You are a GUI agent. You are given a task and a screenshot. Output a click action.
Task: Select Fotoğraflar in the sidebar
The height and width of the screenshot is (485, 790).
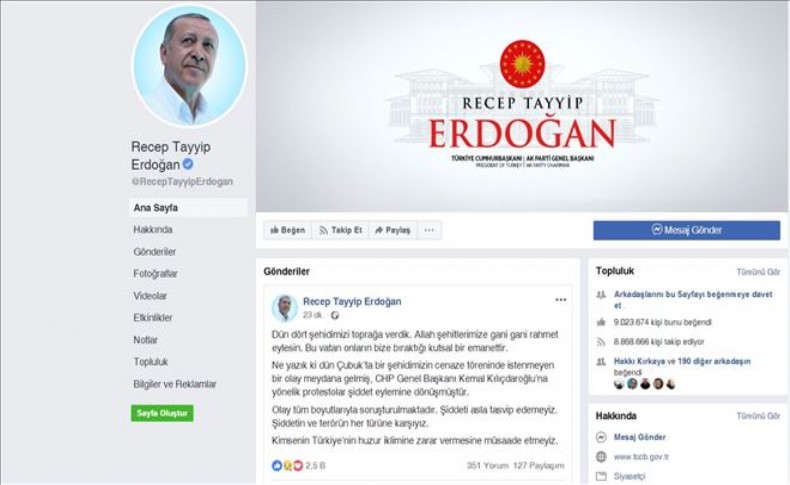pos(155,273)
